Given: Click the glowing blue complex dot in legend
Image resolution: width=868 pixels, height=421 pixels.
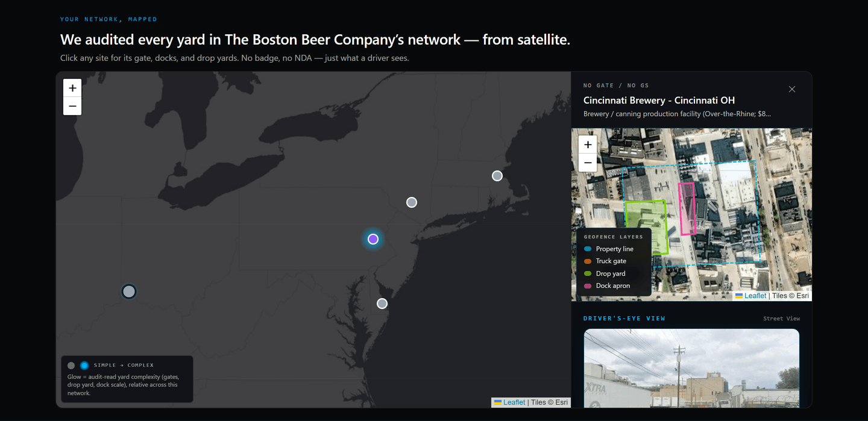Looking at the screenshot, I should [84, 366].
